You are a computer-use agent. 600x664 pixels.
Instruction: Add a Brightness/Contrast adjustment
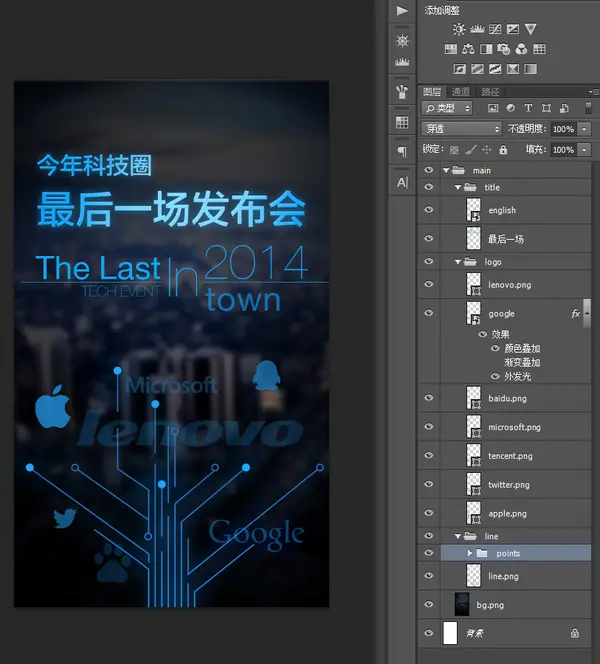click(459, 29)
